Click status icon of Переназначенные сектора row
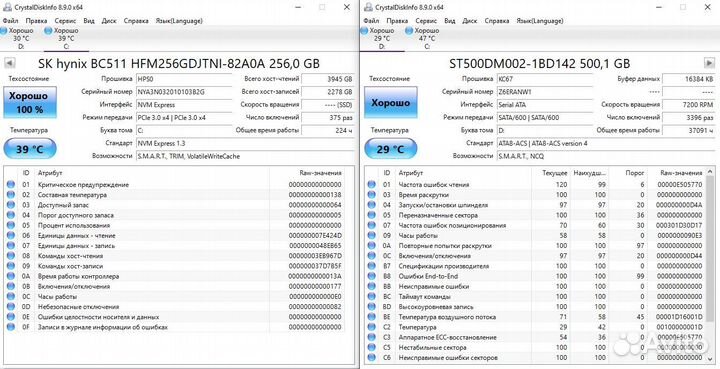This screenshot has height=369, width=720. tap(371, 215)
